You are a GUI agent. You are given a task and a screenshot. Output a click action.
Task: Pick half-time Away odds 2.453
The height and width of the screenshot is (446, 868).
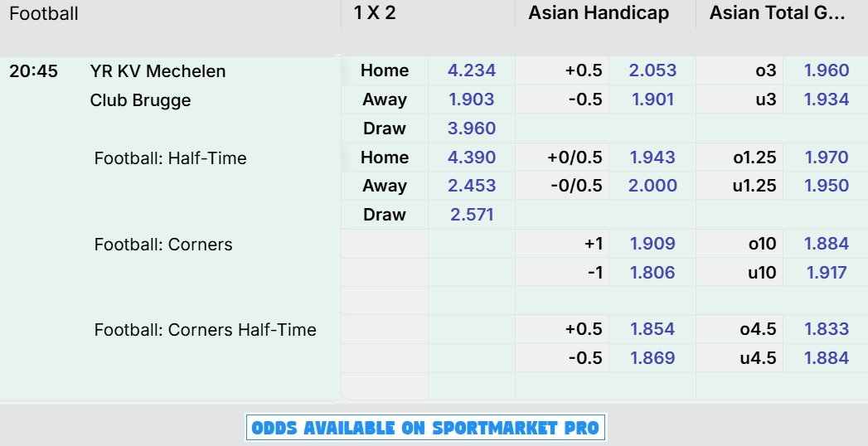(x=471, y=186)
